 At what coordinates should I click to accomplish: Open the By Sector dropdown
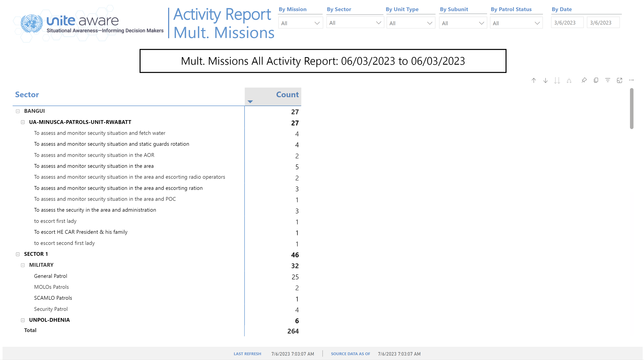[x=355, y=23]
